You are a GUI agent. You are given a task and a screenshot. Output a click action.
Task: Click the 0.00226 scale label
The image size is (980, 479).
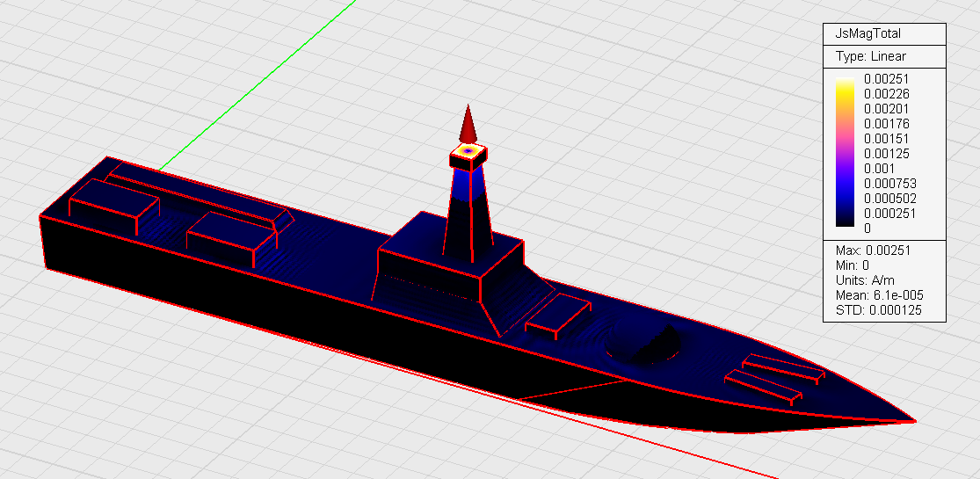[886, 94]
